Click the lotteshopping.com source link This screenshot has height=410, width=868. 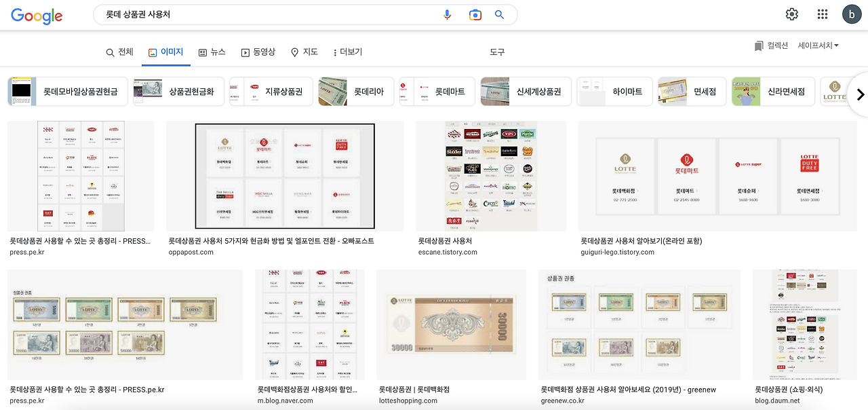pos(408,400)
